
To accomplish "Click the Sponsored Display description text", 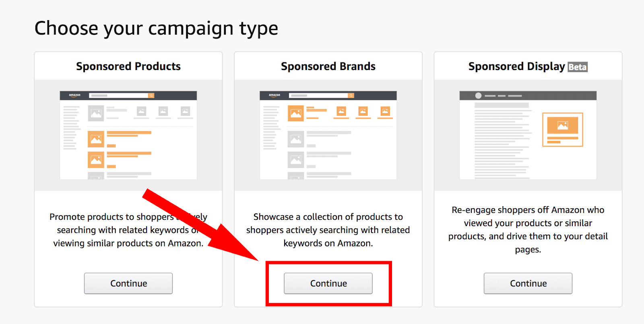I will pyautogui.click(x=528, y=229).
